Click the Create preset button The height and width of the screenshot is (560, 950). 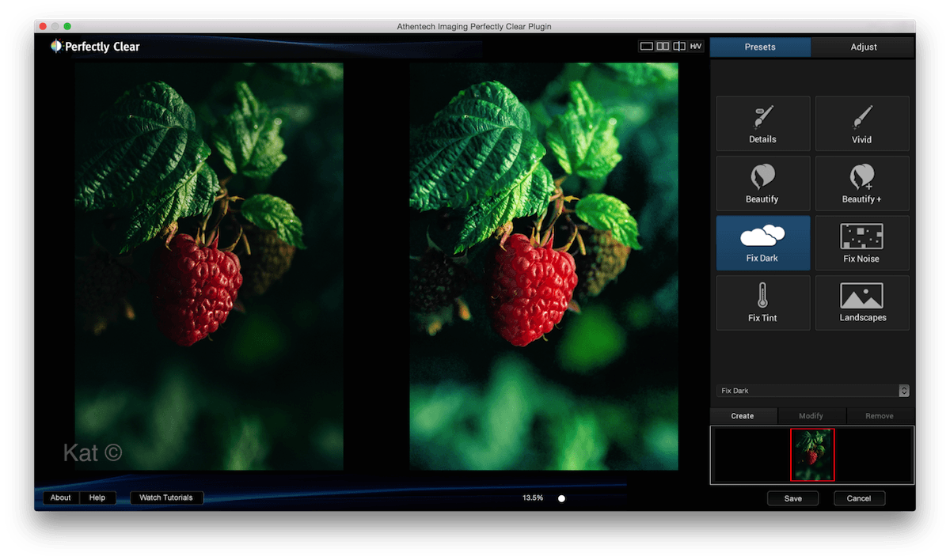tap(743, 416)
